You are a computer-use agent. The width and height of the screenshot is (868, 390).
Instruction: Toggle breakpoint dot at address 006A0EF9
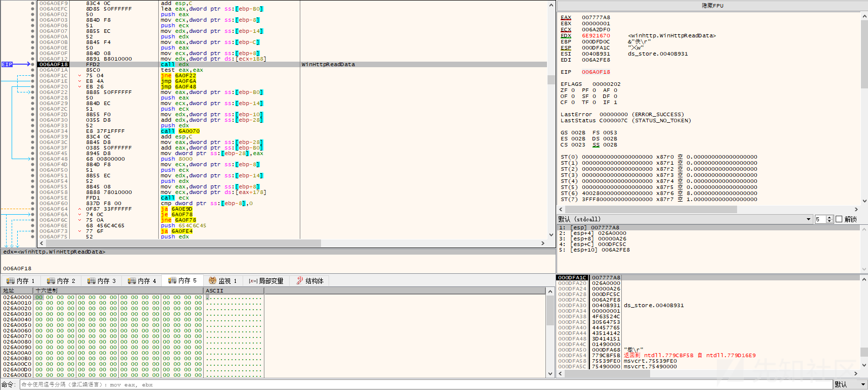point(33,4)
